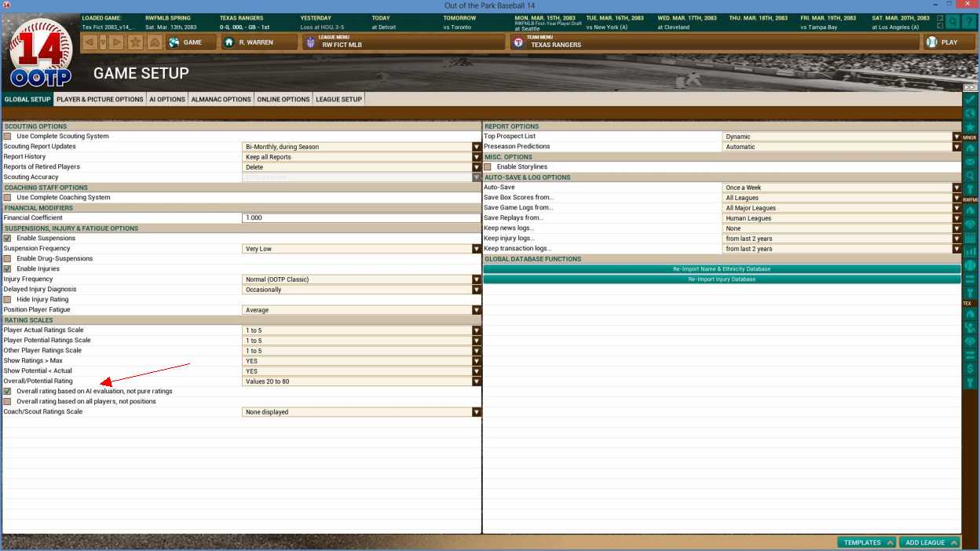
Task: Open the League Setup tab
Action: click(x=338, y=100)
